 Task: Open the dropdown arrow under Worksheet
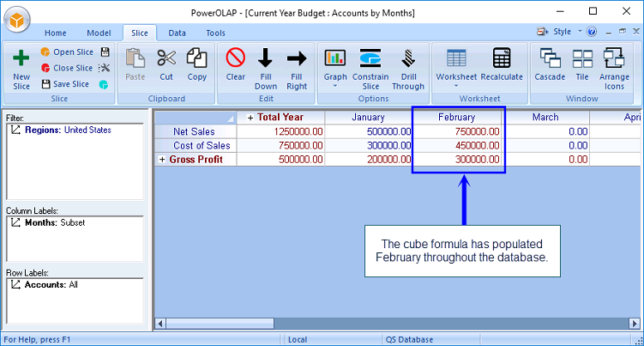click(456, 87)
